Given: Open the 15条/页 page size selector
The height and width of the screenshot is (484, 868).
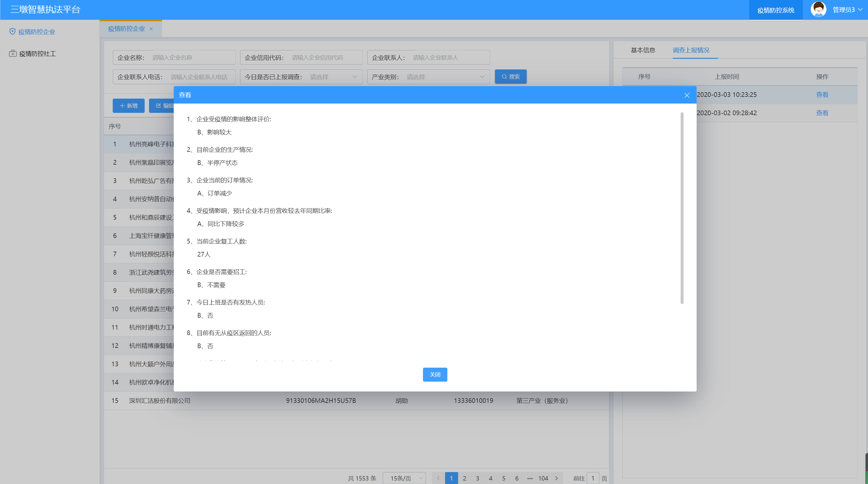Looking at the screenshot, I should pyautogui.click(x=404, y=478).
